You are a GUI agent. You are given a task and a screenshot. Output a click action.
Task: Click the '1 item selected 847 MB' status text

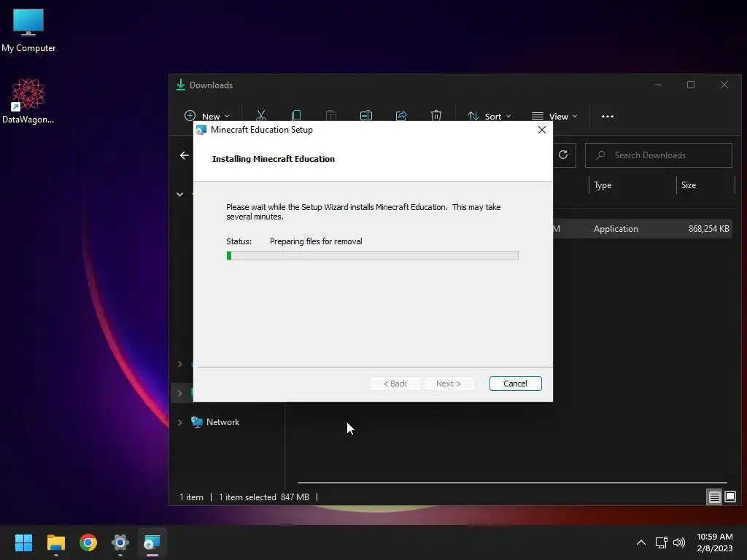(263, 497)
